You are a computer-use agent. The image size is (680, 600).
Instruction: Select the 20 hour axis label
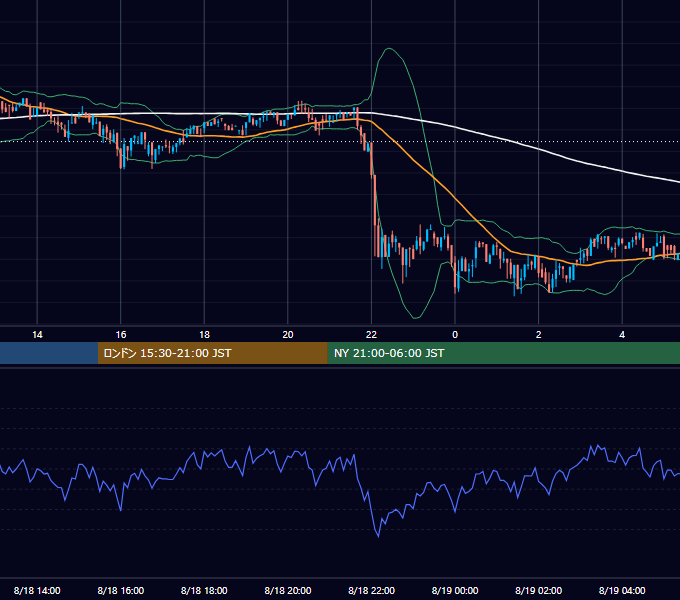tap(288, 335)
